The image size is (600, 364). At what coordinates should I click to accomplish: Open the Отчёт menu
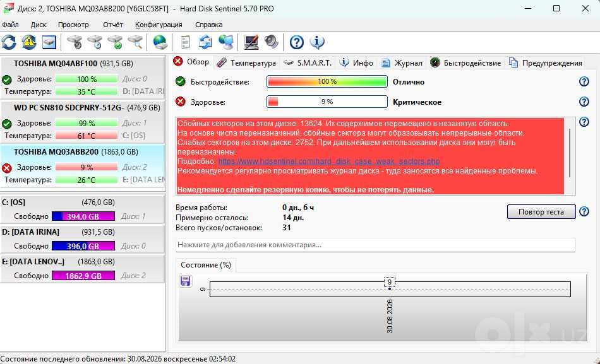[x=113, y=25]
